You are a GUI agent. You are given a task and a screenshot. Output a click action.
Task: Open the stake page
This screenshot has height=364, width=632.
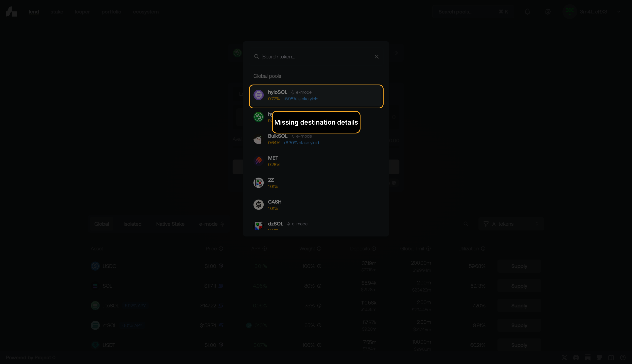pyautogui.click(x=57, y=12)
